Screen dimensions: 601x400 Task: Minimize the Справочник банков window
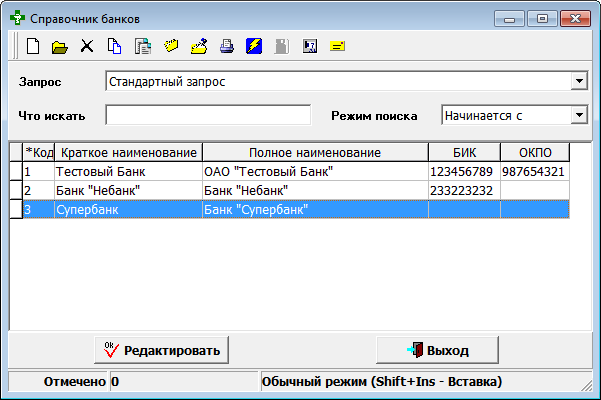tap(509, 18)
